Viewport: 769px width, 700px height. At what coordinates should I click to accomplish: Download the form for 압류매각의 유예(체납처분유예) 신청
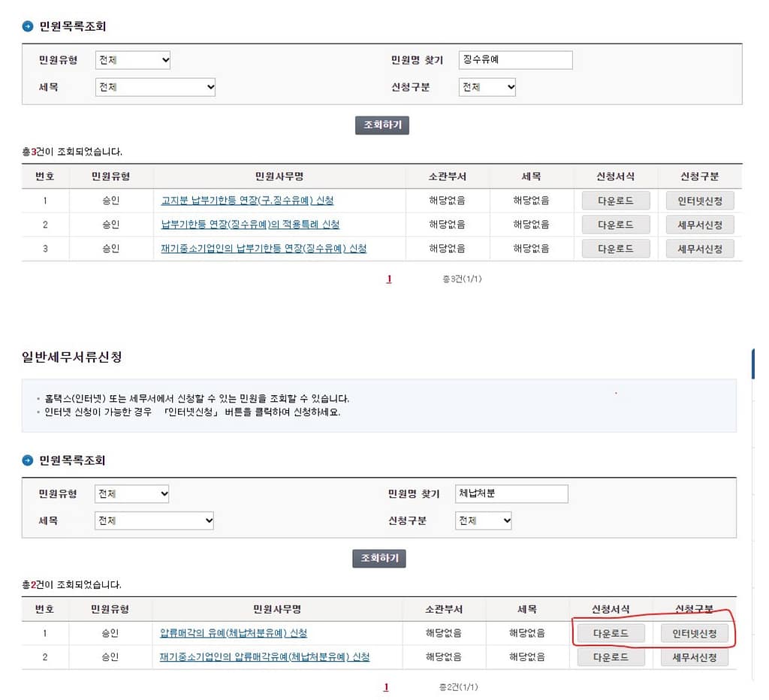click(x=611, y=633)
